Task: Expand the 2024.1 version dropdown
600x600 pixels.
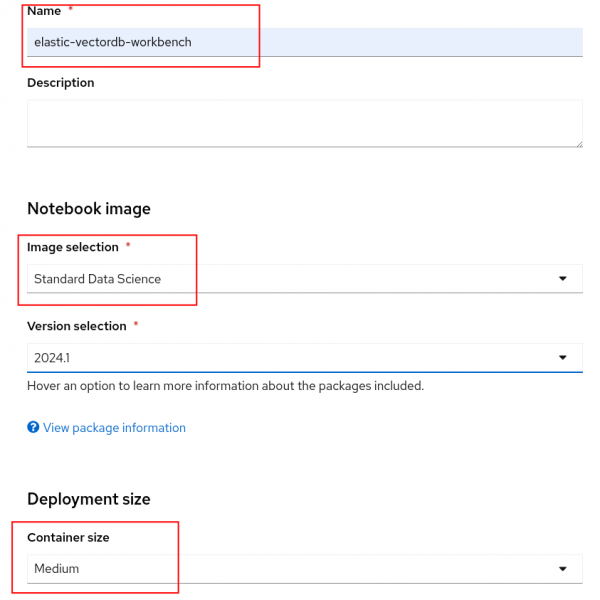Action: point(300,357)
